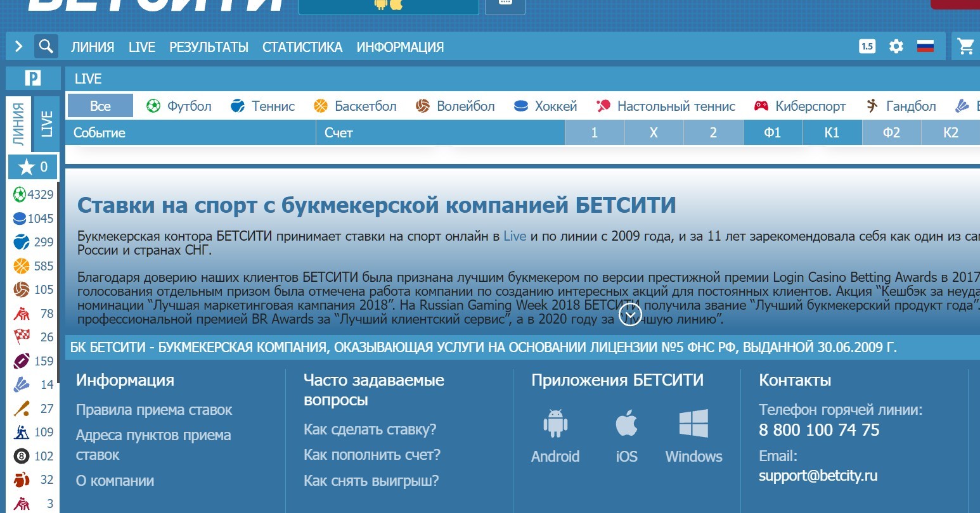Filter live events by Волейбол

(x=455, y=106)
